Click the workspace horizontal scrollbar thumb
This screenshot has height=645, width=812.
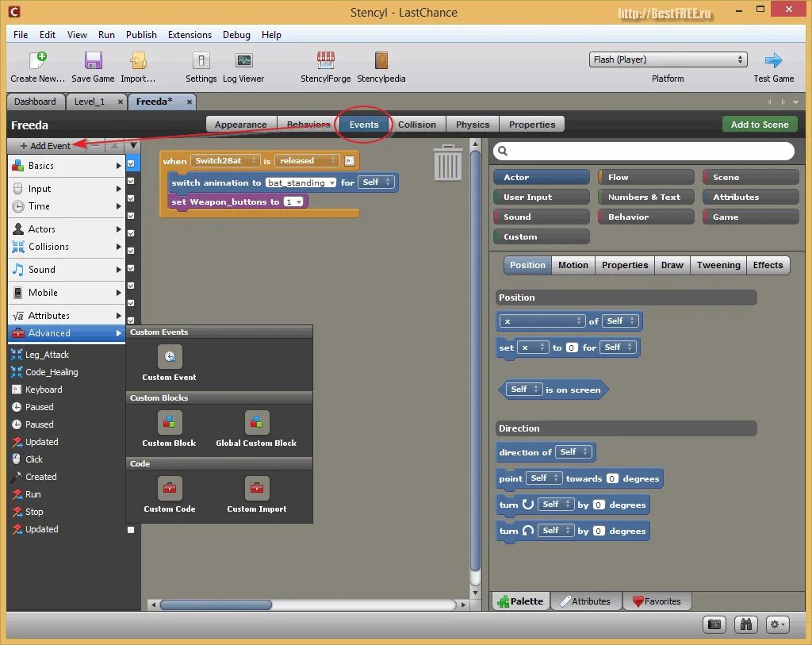point(216,605)
